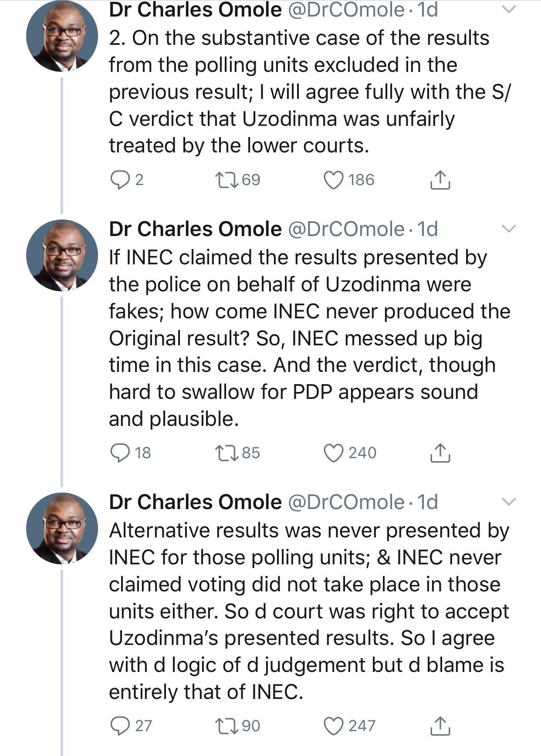Open Dr Charles Omole profile from second tweet
This screenshot has width=541, height=756.
[195, 229]
